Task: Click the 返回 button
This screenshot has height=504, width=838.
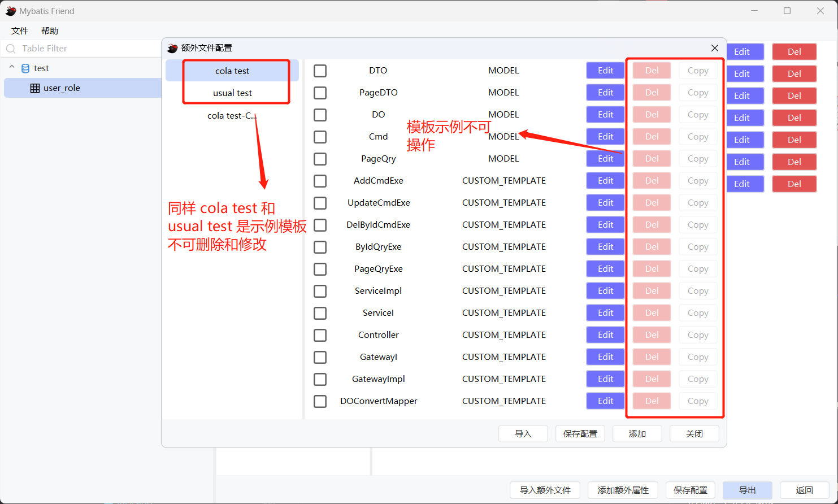Action: coord(805,490)
